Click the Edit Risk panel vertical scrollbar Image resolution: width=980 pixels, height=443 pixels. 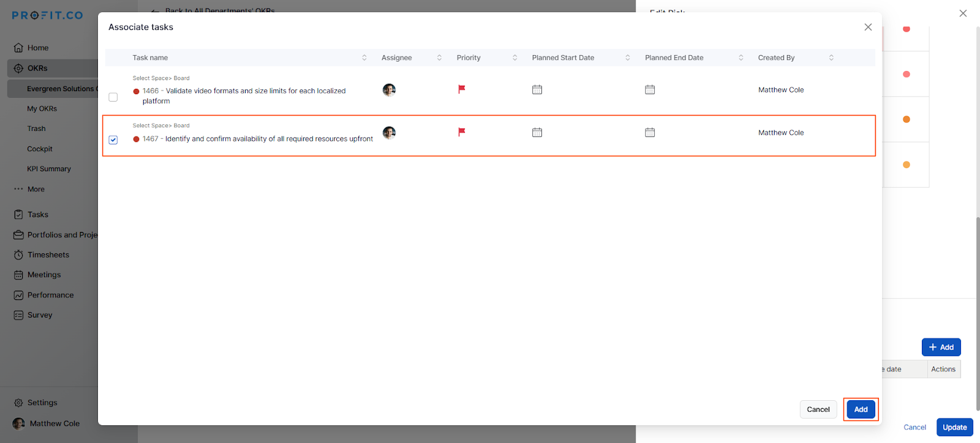978,313
